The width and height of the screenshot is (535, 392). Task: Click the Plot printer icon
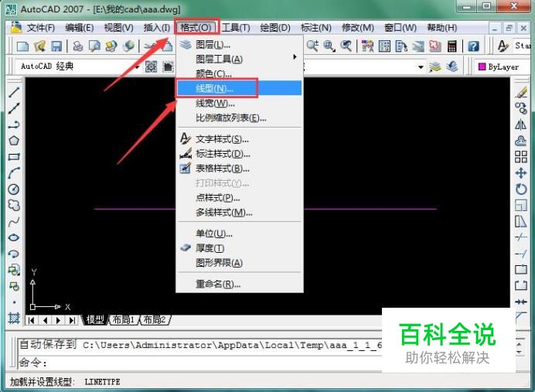point(78,46)
